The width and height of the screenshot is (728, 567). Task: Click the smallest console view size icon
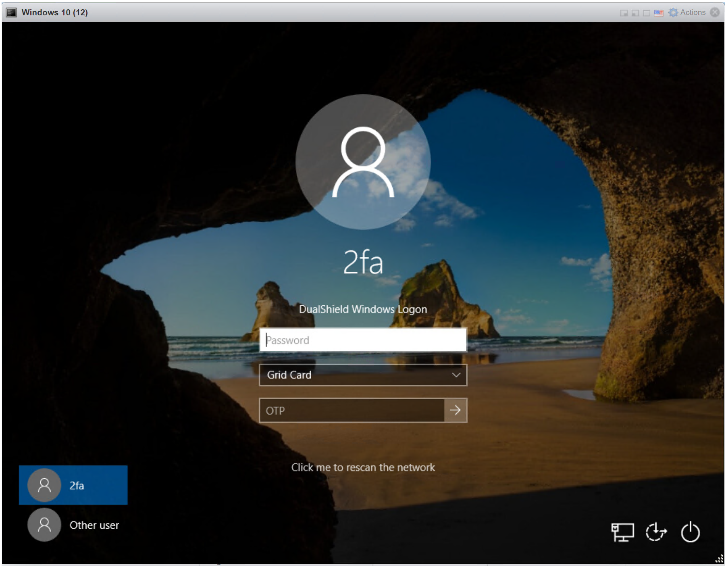(x=624, y=13)
